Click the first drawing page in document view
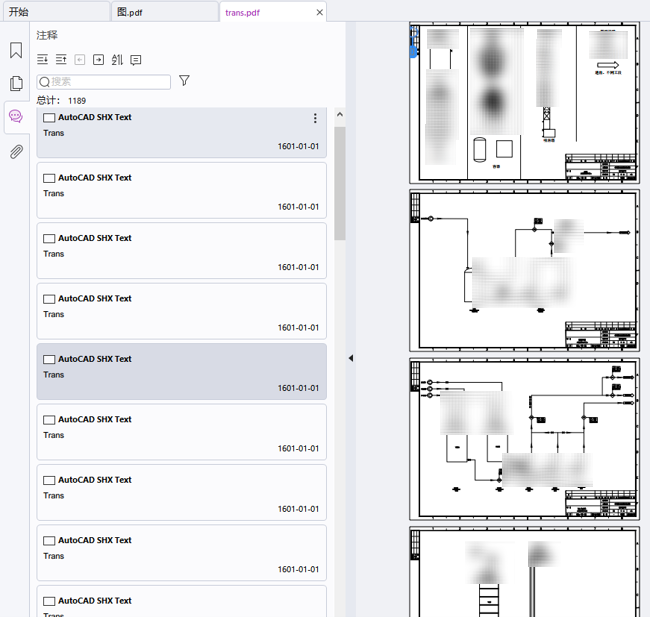 [524, 103]
